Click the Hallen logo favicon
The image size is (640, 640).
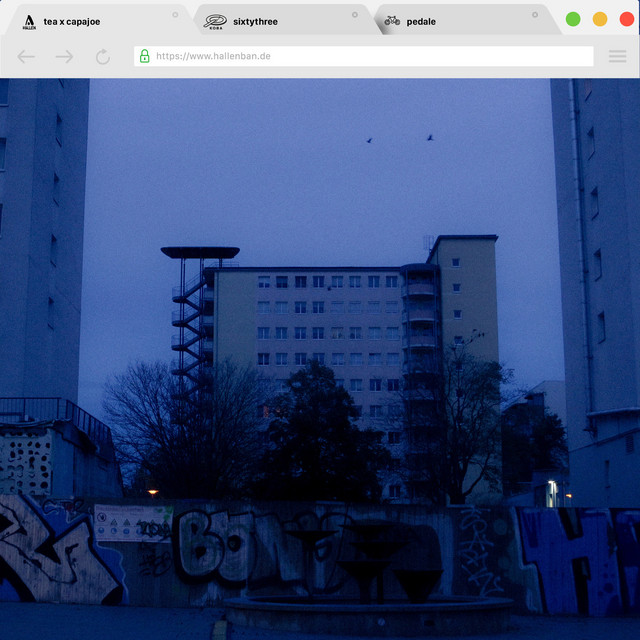(29, 22)
